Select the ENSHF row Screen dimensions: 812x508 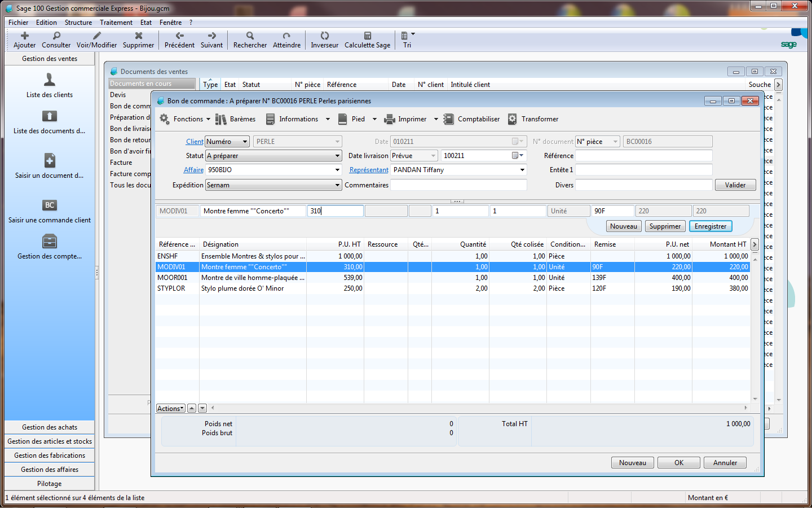(x=452, y=256)
